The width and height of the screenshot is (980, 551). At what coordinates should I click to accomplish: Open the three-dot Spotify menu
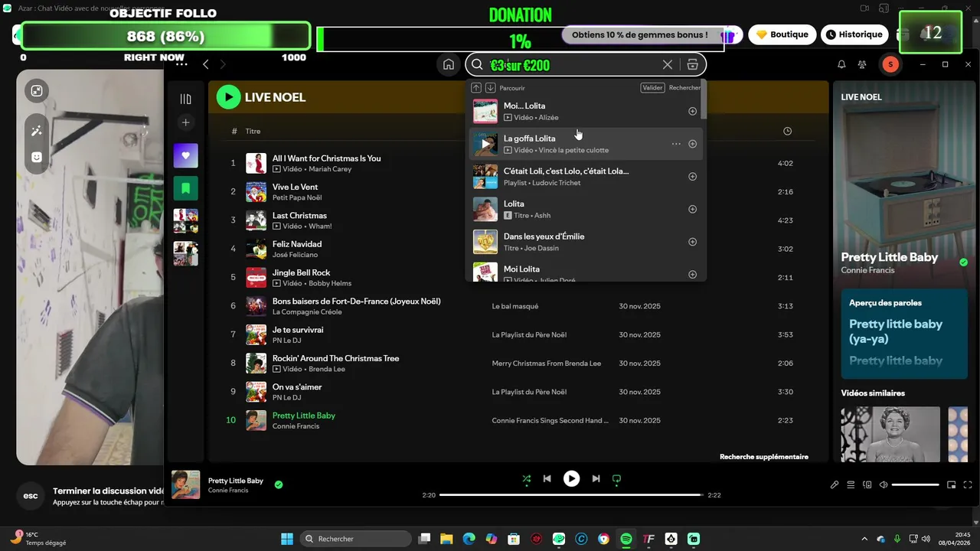(181, 64)
